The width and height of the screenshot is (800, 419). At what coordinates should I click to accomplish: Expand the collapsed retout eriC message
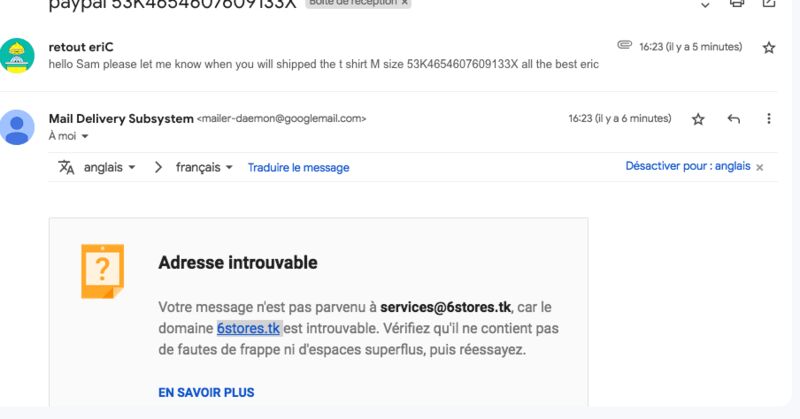(323, 64)
